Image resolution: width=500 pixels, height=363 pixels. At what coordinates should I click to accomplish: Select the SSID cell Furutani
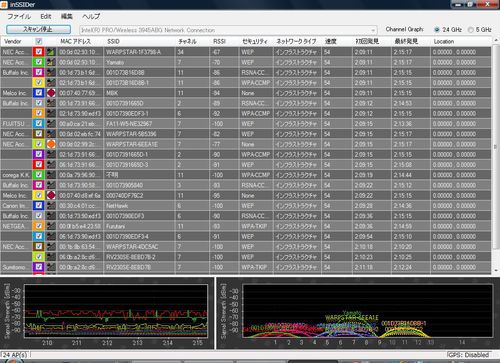139,226
